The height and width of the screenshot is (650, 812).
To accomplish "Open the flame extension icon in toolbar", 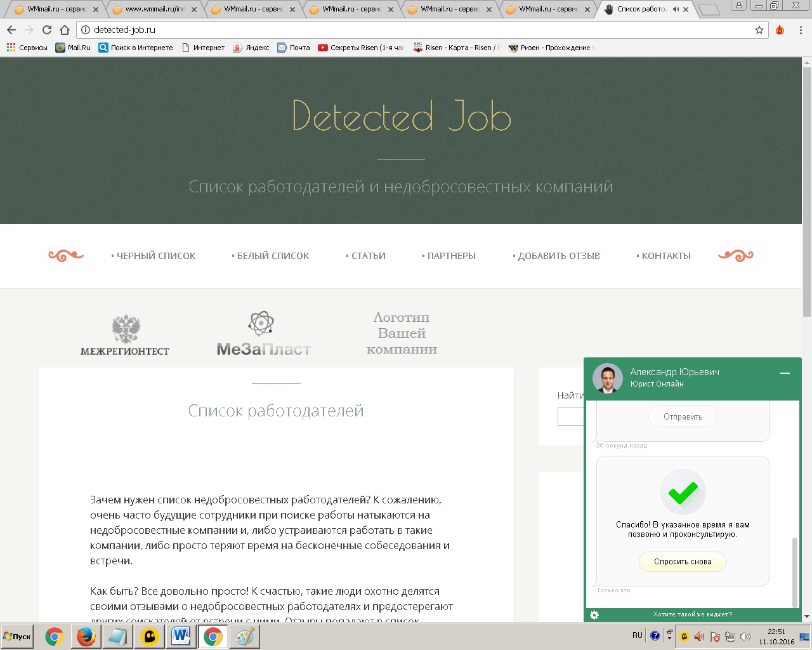I will [780, 30].
